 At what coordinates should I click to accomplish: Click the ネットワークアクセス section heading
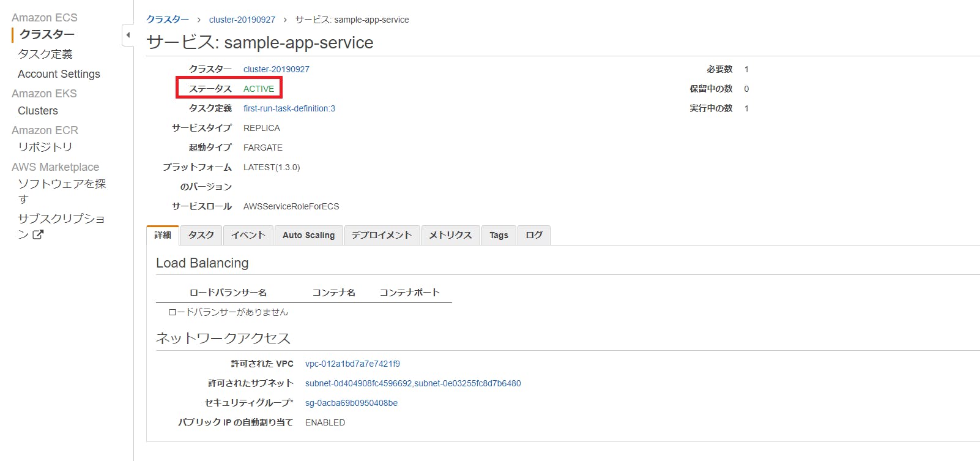point(223,338)
